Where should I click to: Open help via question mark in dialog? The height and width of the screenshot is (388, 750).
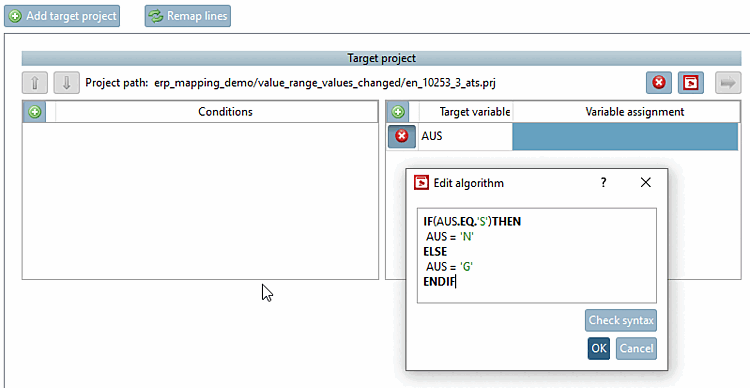pos(603,182)
